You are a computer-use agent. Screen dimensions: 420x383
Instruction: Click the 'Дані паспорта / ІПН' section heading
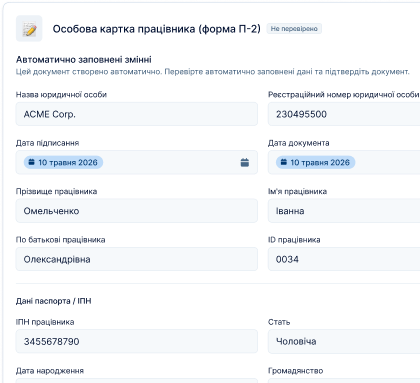point(53,301)
